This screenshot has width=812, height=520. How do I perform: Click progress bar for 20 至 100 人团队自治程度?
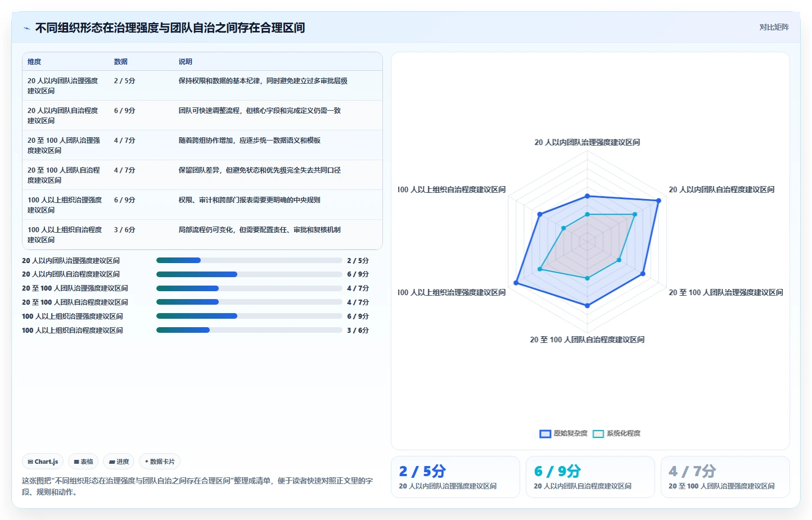(x=249, y=302)
